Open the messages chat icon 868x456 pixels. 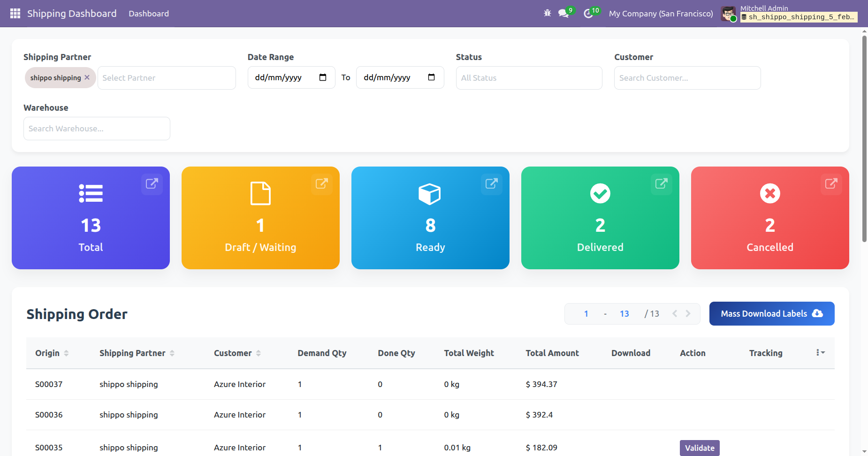click(x=563, y=14)
